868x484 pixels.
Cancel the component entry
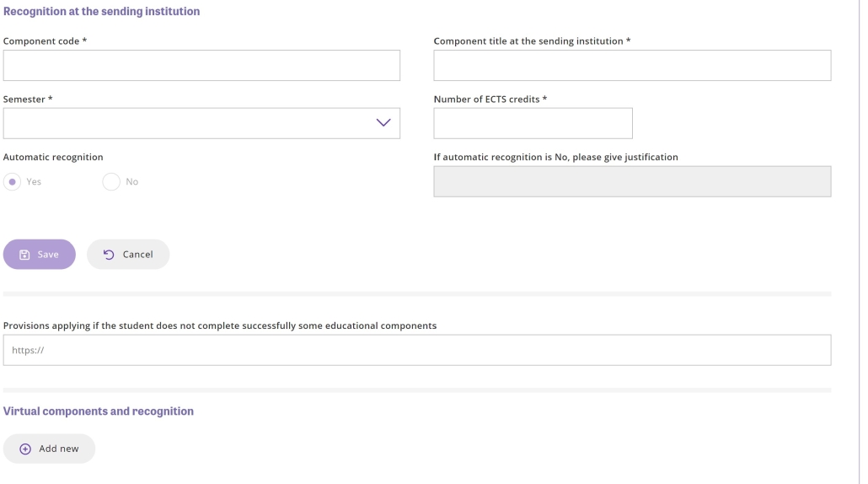[128, 255]
